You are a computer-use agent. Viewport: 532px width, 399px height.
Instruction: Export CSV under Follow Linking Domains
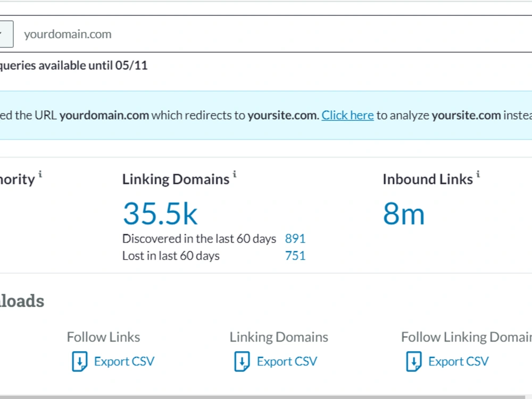pos(459,362)
